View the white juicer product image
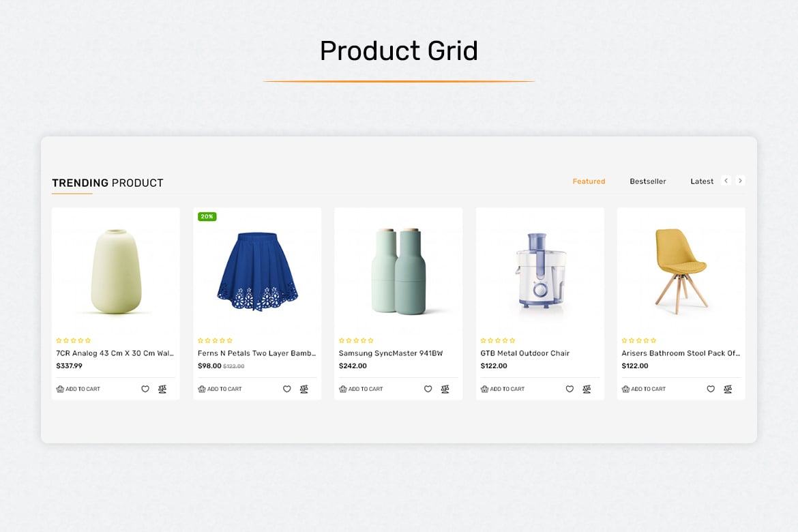798x532 pixels. coord(540,271)
